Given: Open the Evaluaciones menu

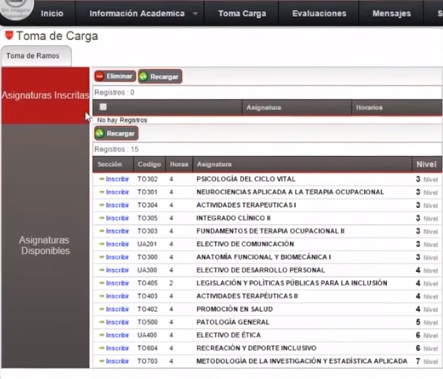Looking at the screenshot, I should click(x=319, y=13).
